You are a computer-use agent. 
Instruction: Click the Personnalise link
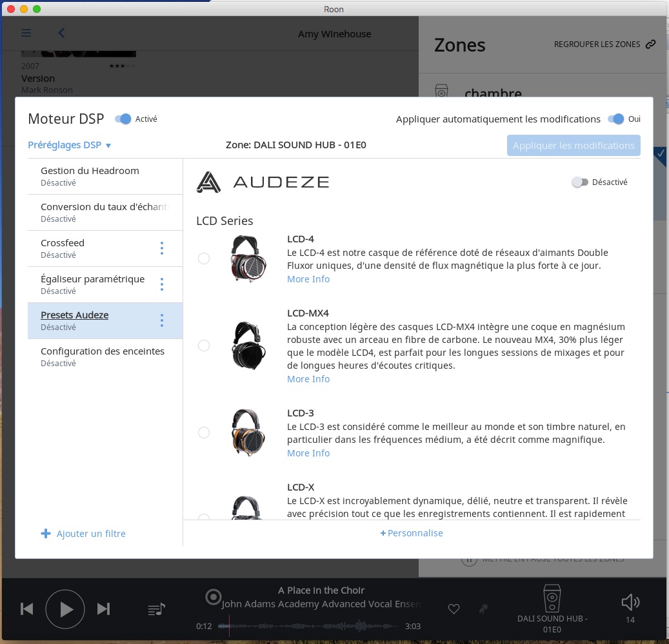[x=412, y=533]
